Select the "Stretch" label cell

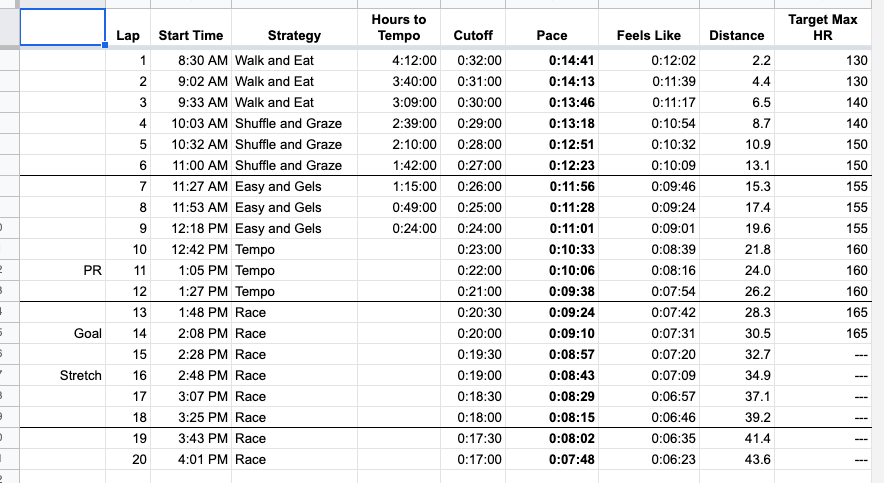62,375
